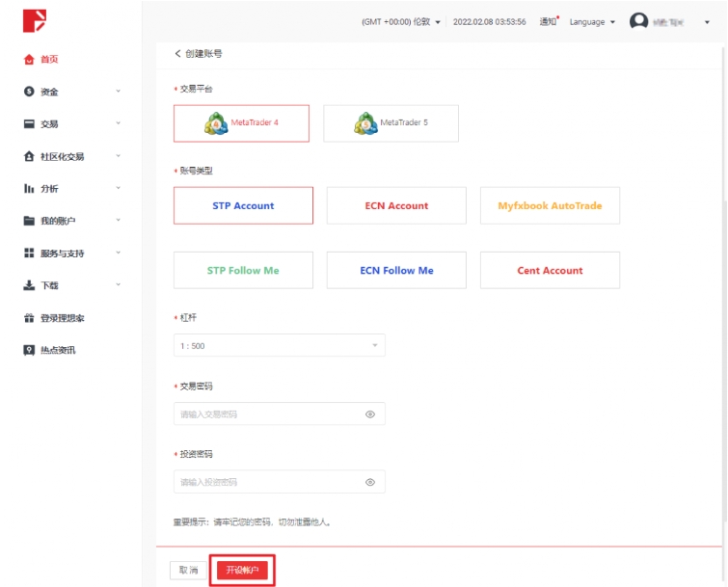This screenshot has width=728, height=587.
Task: Go back using the 创建账号 arrow
Action: [x=177, y=53]
